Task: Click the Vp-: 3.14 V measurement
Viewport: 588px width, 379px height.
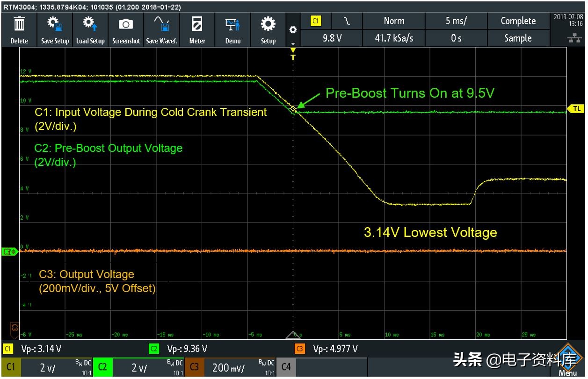Action: (41, 349)
